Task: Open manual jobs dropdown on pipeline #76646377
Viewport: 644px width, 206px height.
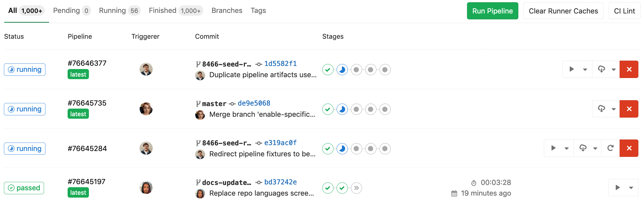Action: point(585,69)
